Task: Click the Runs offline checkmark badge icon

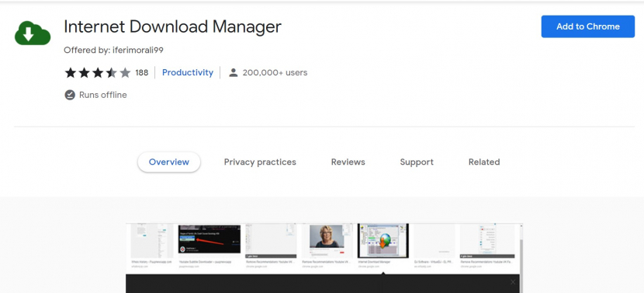Action: (70, 95)
